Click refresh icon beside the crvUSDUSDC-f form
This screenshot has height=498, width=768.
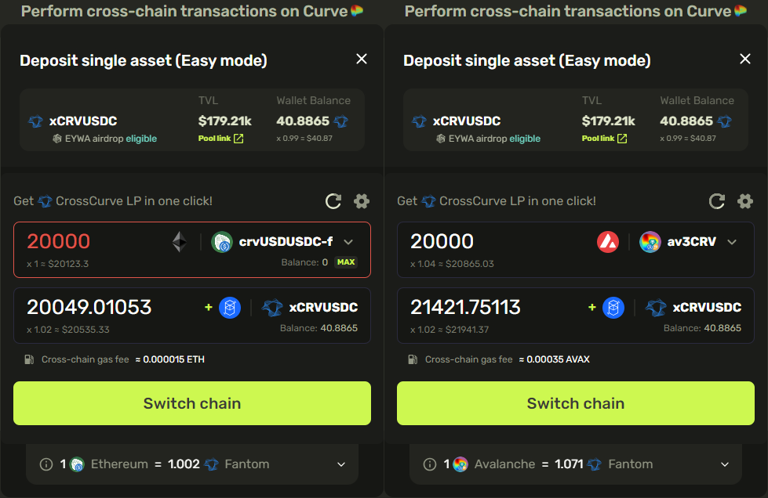click(x=333, y=201)
